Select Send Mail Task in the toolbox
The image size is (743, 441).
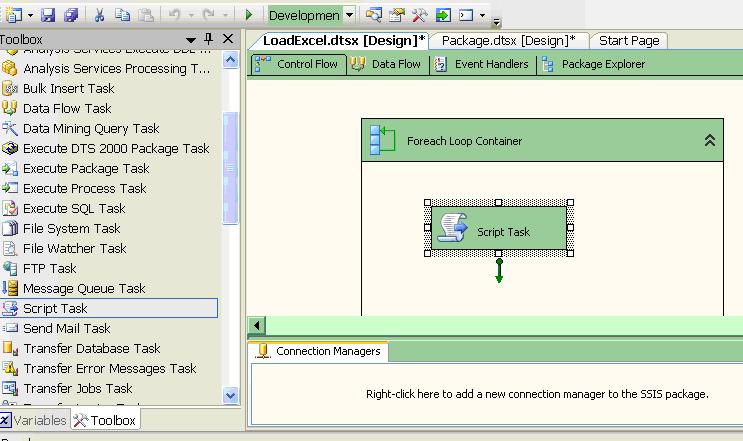point(109,328)
